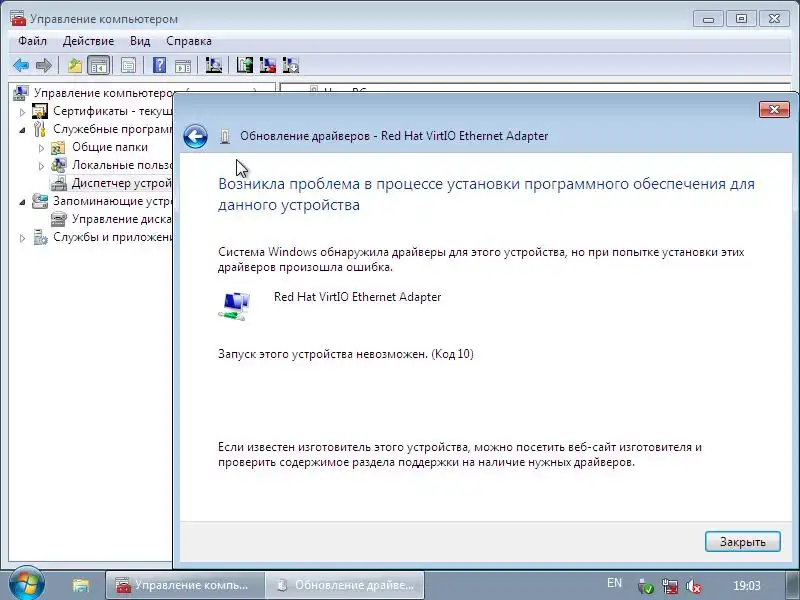The image size is (800, 600).
Task: Click the safely remove hardware tray icon
Action: (645, 586)
